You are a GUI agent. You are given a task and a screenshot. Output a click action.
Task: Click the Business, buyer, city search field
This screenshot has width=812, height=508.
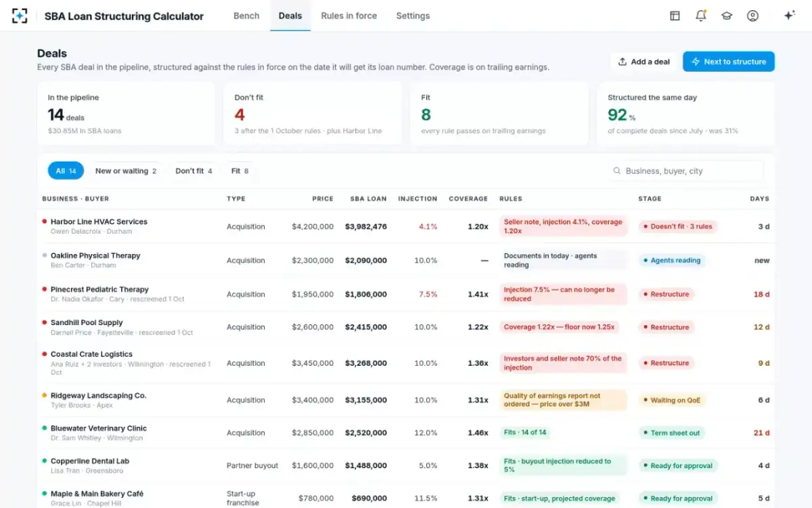(x=685, y=171)
